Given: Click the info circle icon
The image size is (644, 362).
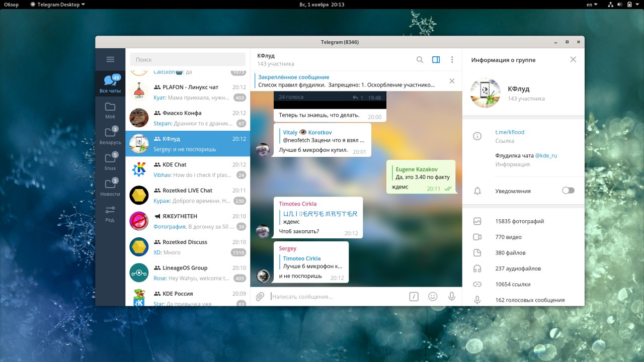Looking at the screenshot, I should [x=477, y=136].
